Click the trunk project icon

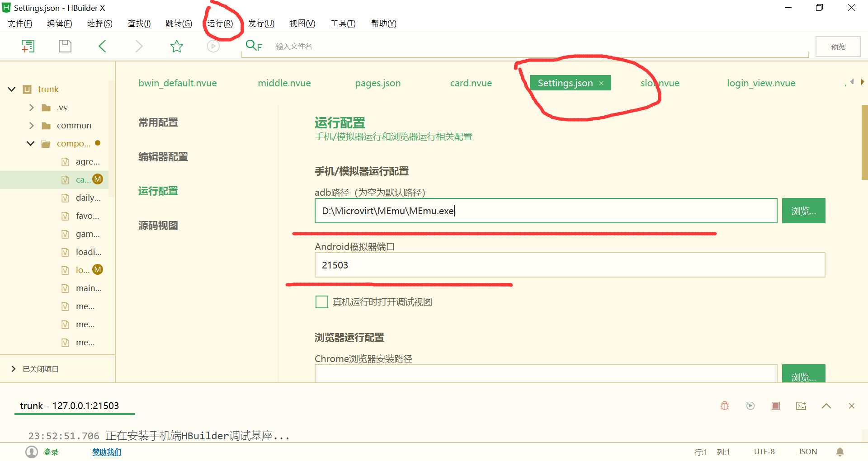(27, 89)
